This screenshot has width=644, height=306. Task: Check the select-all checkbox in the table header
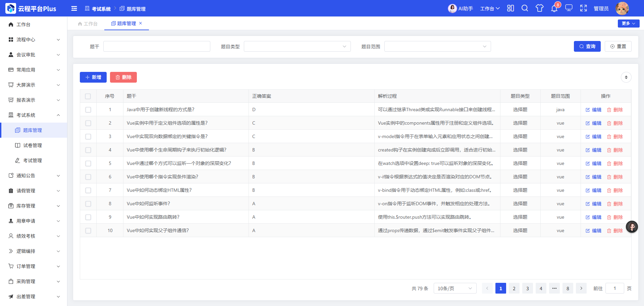(x=88, y=96)
